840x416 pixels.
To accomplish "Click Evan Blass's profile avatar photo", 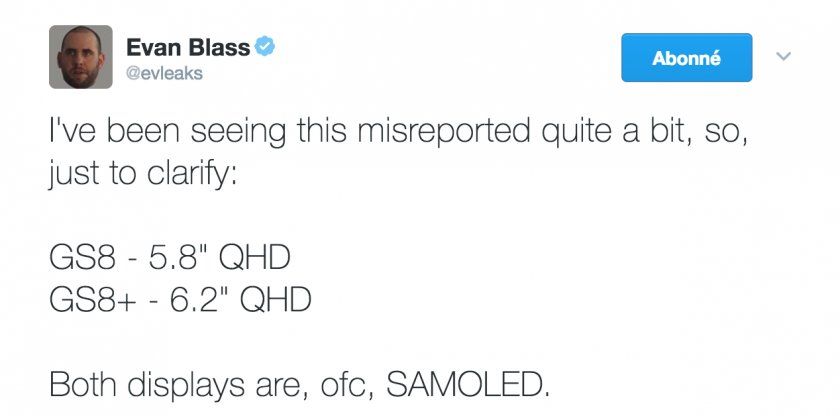I will (x=81, y=57).
